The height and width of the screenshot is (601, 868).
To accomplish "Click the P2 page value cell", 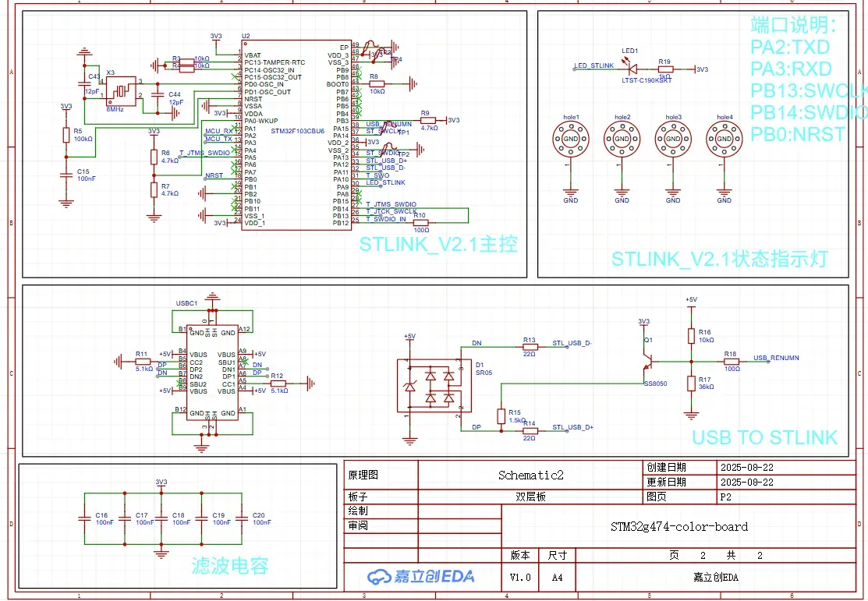I will tap(786, 497).
